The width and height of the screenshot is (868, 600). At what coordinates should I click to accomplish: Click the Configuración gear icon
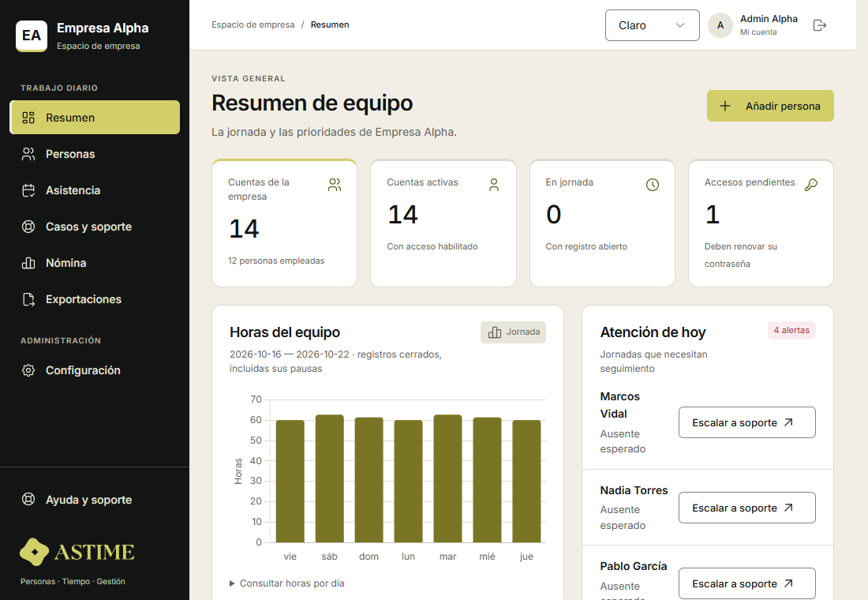(x=28, y=370)
